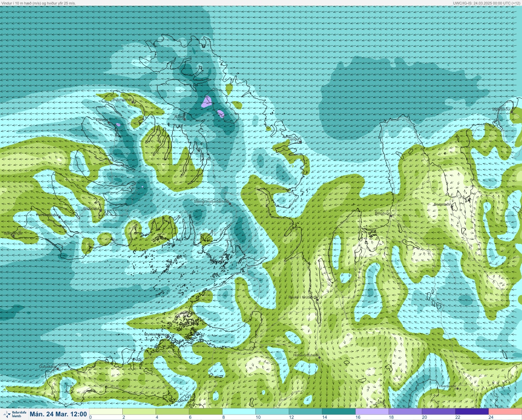Click the UWC/IG-IS model run timestamp
Image resolution: width=522 pixels, height=420 pixels.
coord(487,3)
